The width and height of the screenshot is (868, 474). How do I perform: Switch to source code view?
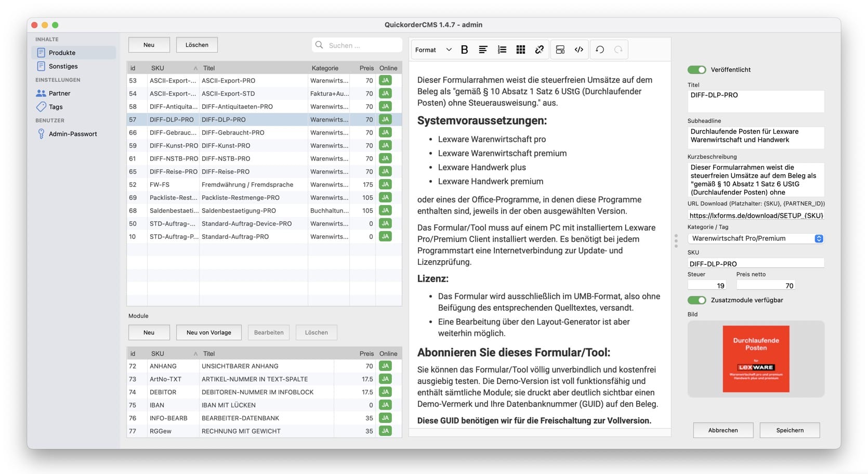pyautogui.click(x=579, y=50)
